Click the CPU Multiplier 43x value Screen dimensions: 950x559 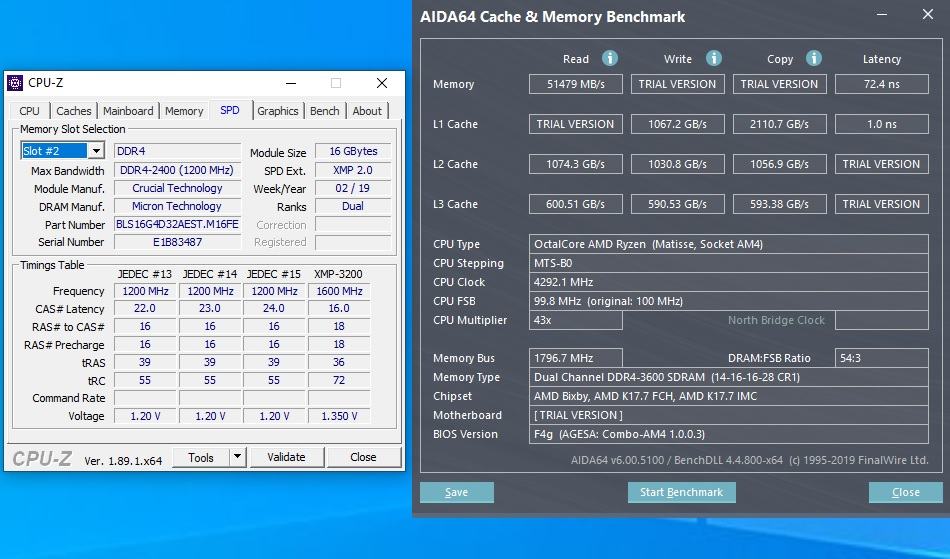576,320
